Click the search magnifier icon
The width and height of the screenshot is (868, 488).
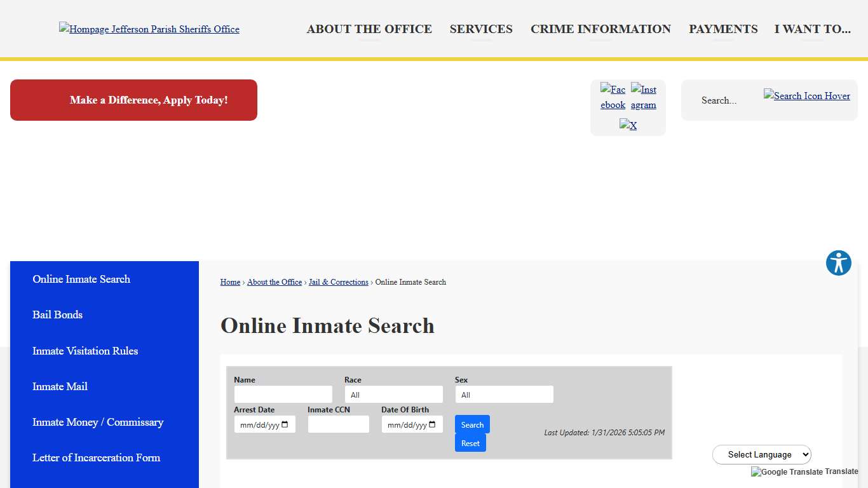pos(806,96)
